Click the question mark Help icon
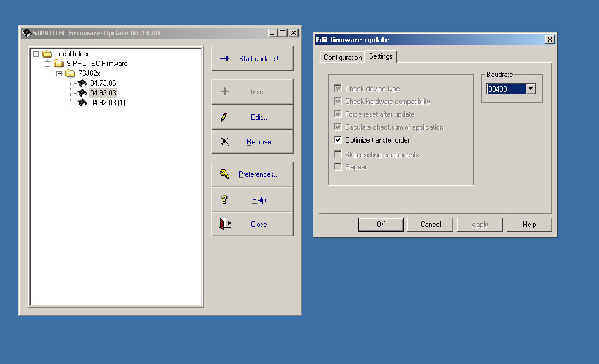Screen dimensions: 599x364 pos(225,199)
